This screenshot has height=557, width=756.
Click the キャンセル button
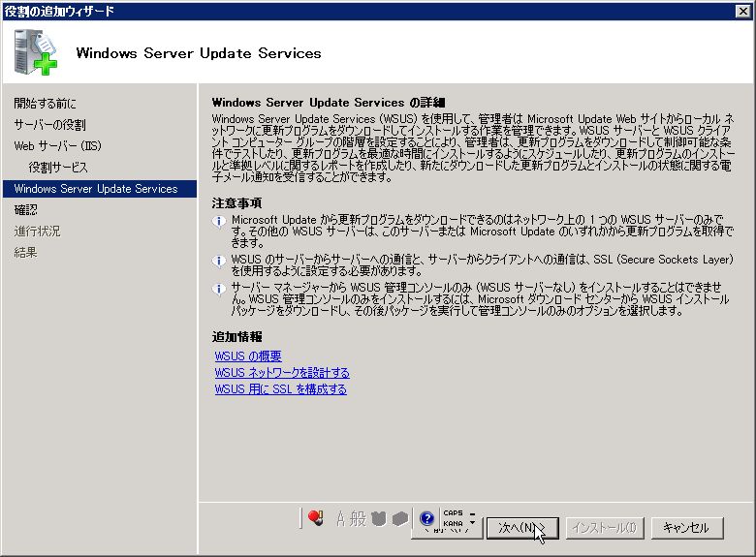click(x=687, y=528)
